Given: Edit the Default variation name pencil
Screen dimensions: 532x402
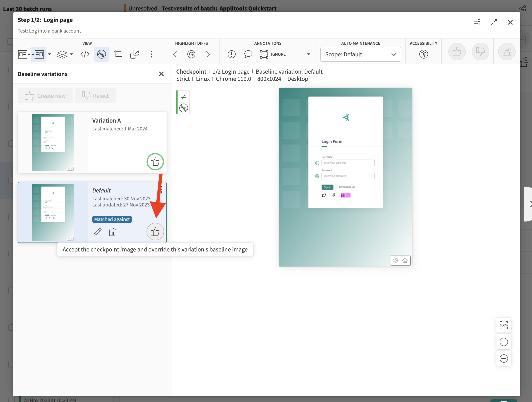Looking at the screenshot, I should coord(97,232).
